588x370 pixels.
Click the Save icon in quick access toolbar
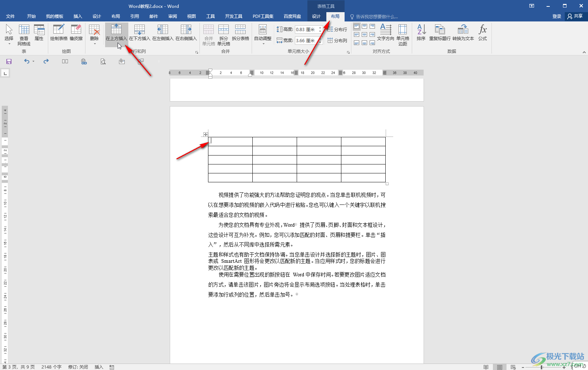pyautogui.click(x=9, y=61)
